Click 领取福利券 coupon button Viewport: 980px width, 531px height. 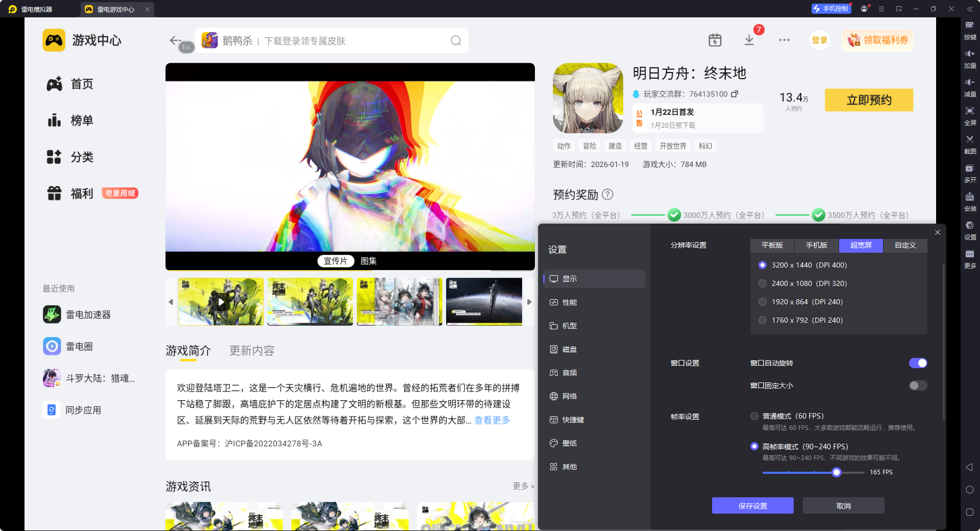click(878, 40)
